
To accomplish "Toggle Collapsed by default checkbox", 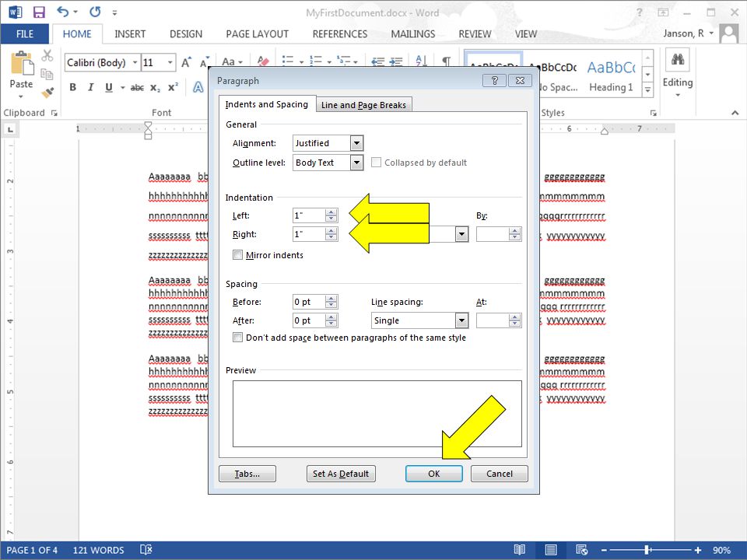I will coord(376,163).
